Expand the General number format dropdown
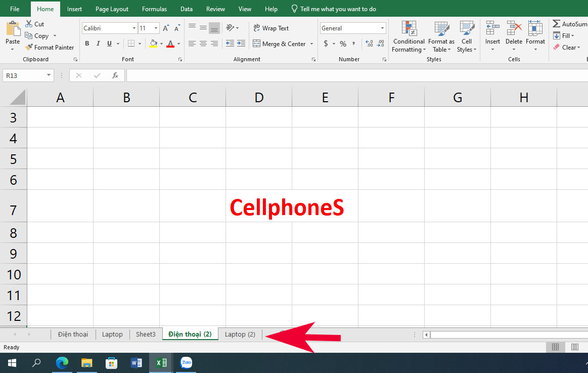The height and width of the screenshot is (373, 588). [382, 29]
